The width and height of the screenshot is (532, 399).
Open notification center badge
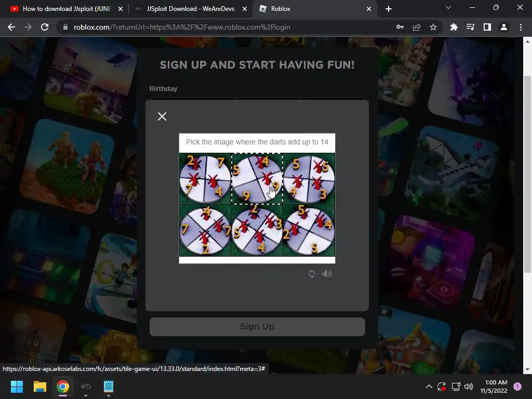[x=517, y=387]
